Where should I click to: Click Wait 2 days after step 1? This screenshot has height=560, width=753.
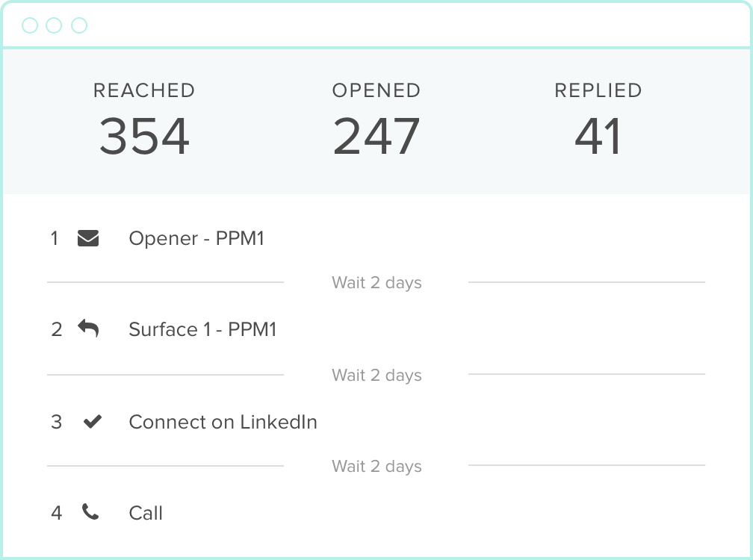376,283
